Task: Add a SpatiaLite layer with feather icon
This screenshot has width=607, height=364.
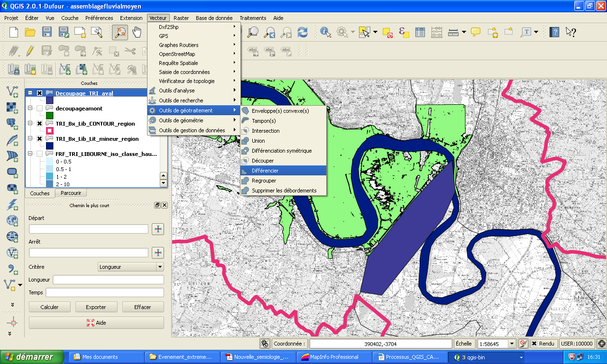Action: click(x=12, y=140)
